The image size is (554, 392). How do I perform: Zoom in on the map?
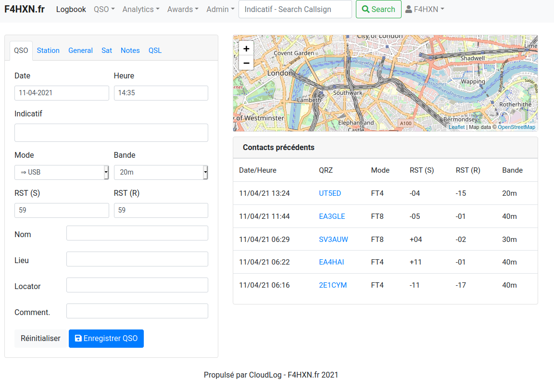tap(246, 49)
